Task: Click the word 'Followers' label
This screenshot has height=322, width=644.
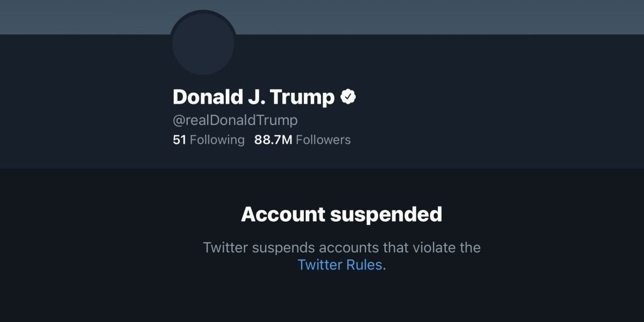Action: [323, 140]
